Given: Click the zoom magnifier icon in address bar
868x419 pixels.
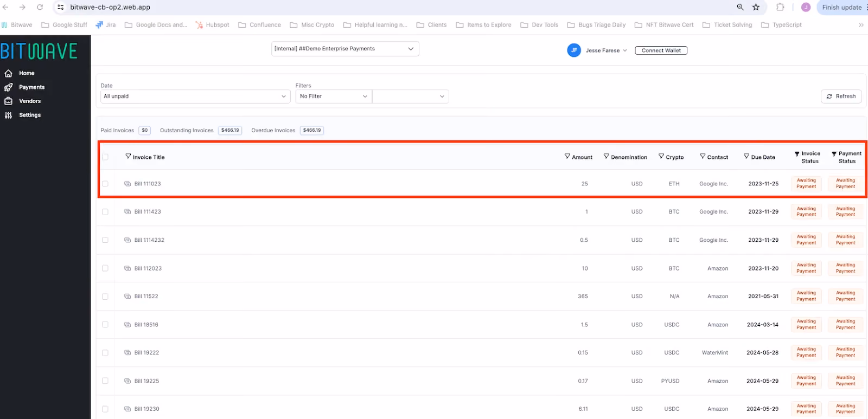Looking at the screenshot, I should click(740, 7).
